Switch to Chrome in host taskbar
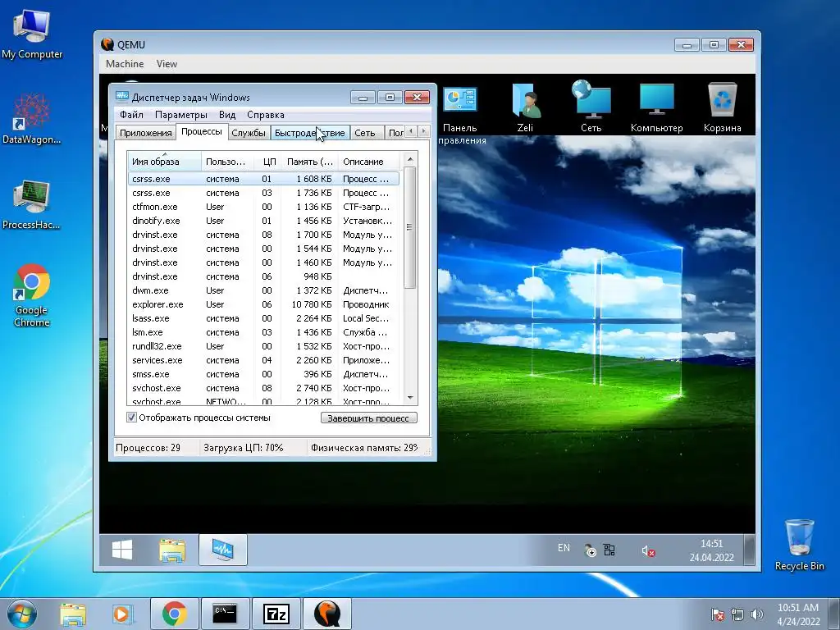This screenshot has width=840, height=630. coord(174,614)
